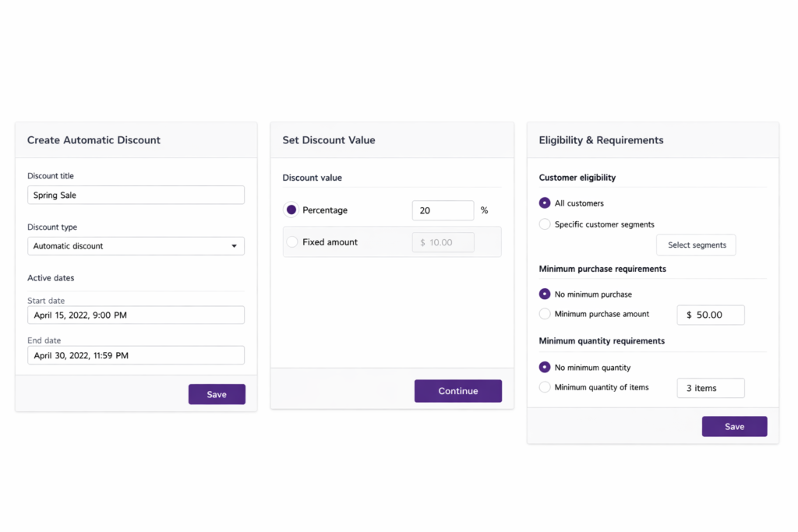Enable Minimum quantity of items requirement

click(545, 387)
